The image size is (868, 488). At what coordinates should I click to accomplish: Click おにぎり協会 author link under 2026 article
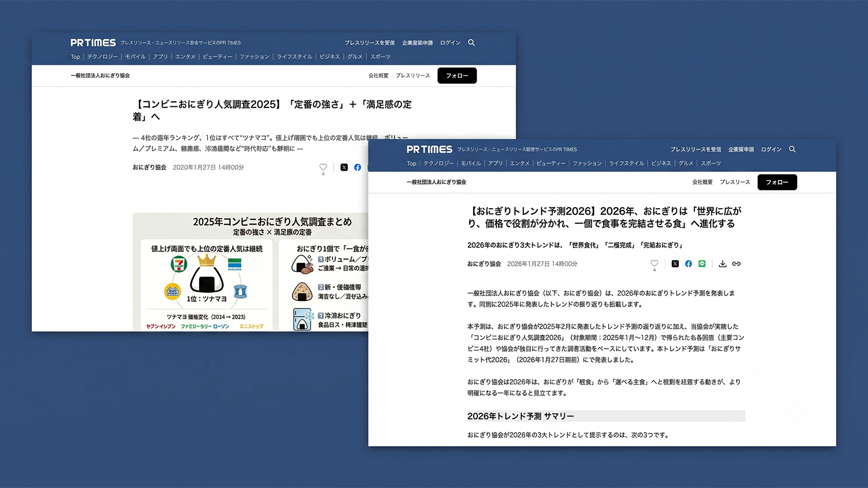[x=484, y=264]
